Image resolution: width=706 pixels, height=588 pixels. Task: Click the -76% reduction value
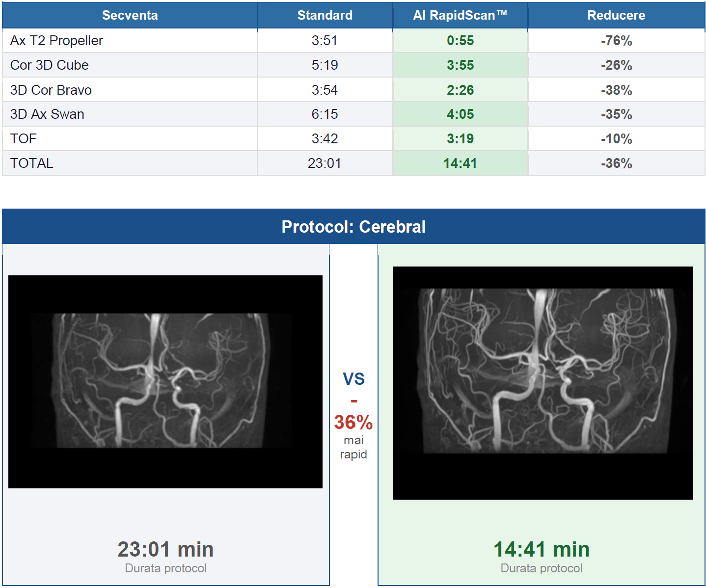(616, 40)
